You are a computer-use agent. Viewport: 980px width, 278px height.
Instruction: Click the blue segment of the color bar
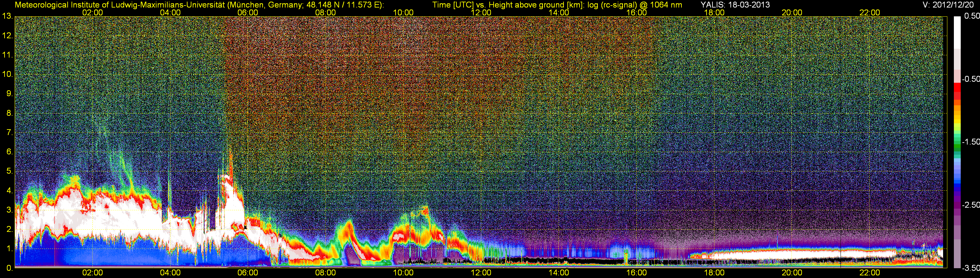pos(957,185)
